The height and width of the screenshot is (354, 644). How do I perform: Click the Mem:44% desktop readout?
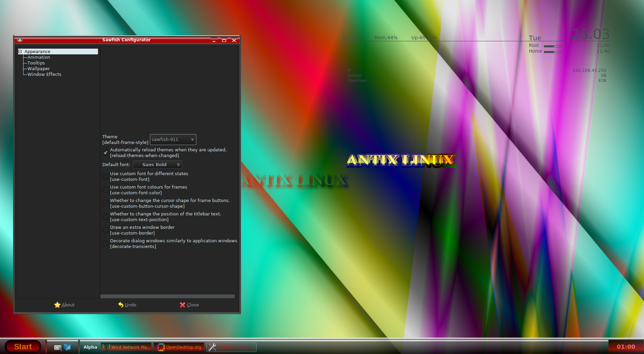click(386, 38)
